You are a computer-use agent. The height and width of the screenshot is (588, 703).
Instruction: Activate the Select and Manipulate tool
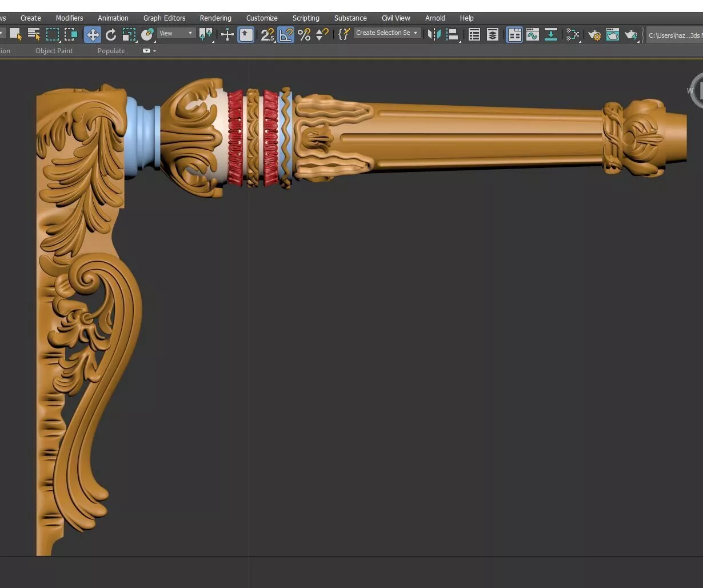(x=227, y=35)
